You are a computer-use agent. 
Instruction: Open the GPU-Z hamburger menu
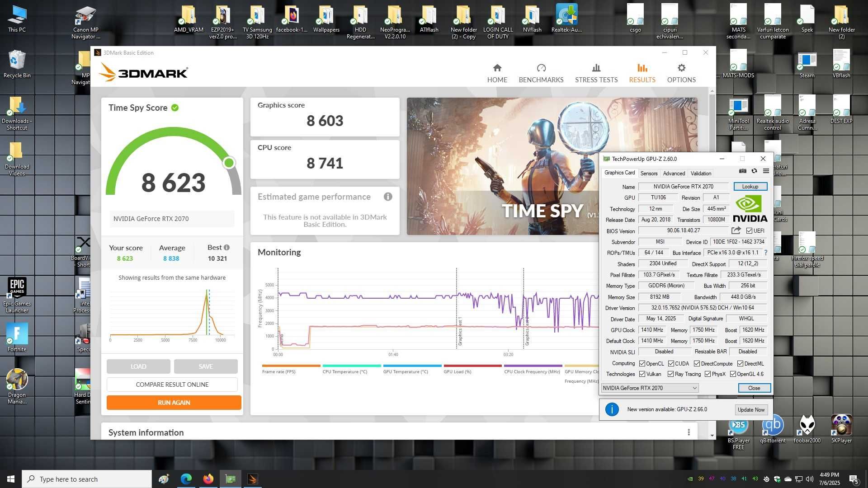(x=766, y=171)
